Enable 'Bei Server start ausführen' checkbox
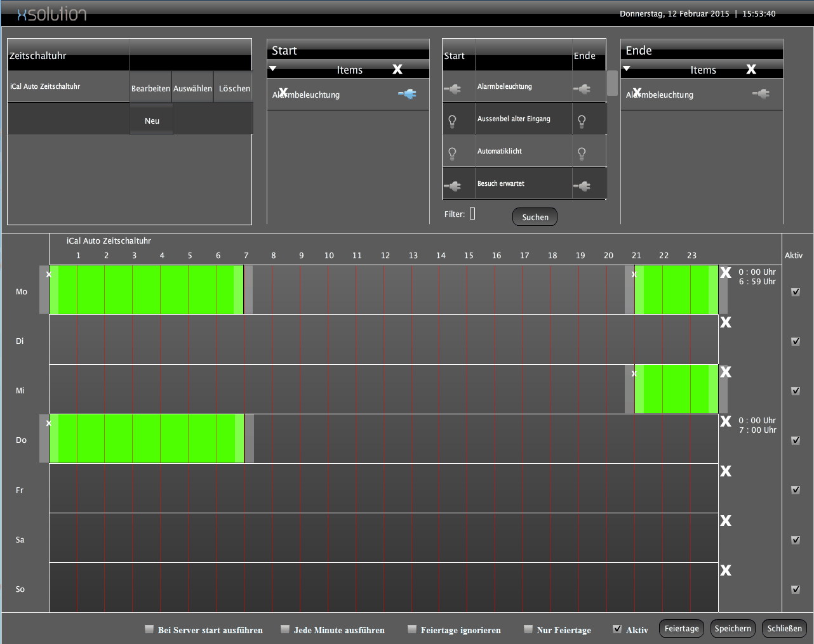 pos(149,629)
